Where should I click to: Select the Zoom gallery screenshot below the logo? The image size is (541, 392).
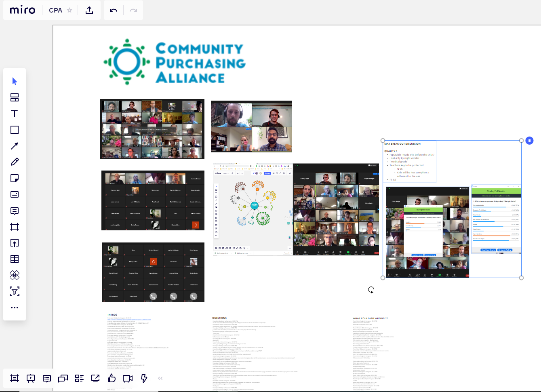pos(152,129)
